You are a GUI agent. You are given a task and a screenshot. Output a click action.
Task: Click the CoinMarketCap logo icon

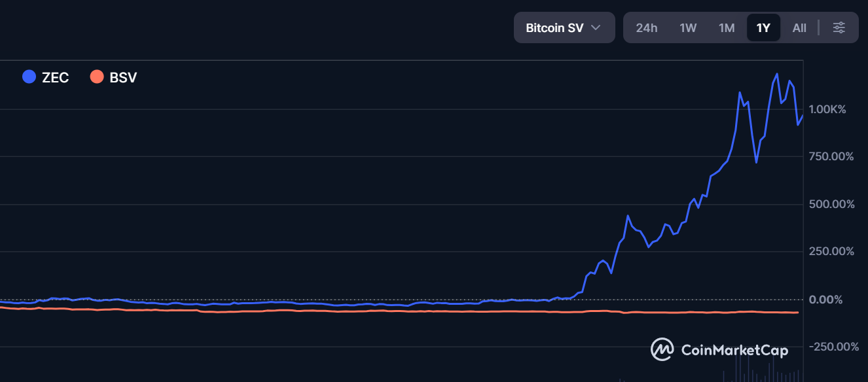[x=662, y=349]
